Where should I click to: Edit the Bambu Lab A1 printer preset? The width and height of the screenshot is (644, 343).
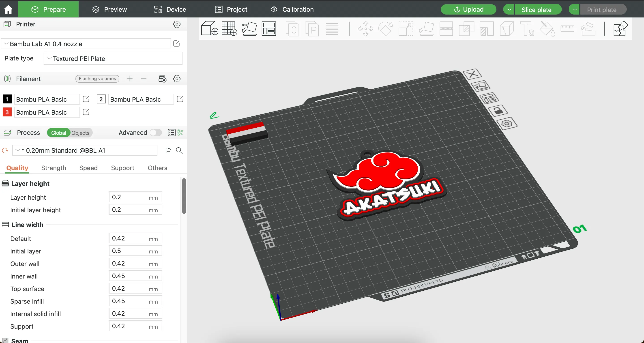tap(176, 43)
